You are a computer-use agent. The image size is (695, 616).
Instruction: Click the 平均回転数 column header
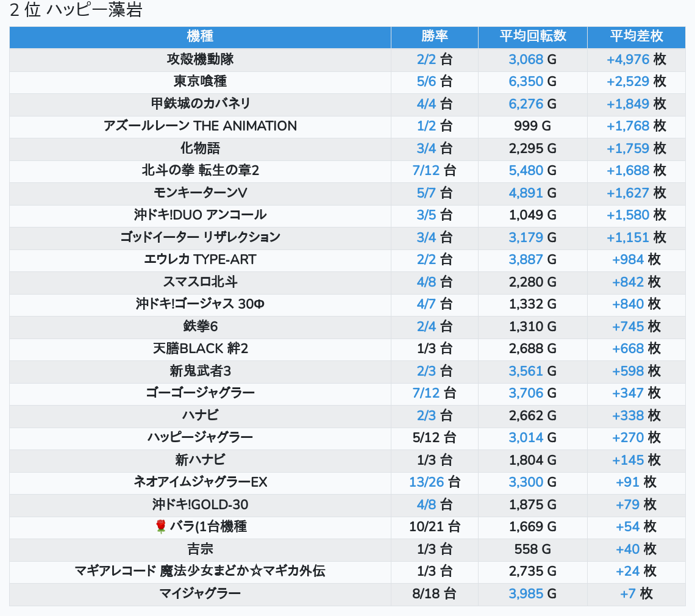coord(533,36)
